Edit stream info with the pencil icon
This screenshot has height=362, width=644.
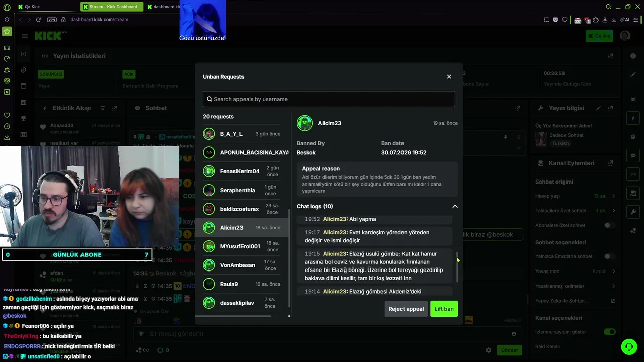tap(598, 108)
